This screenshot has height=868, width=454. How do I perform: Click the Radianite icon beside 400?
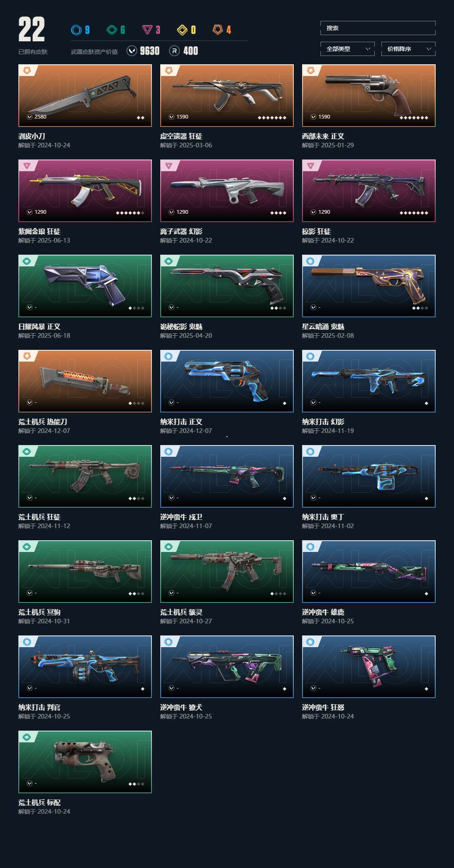[x=174, y=51]
